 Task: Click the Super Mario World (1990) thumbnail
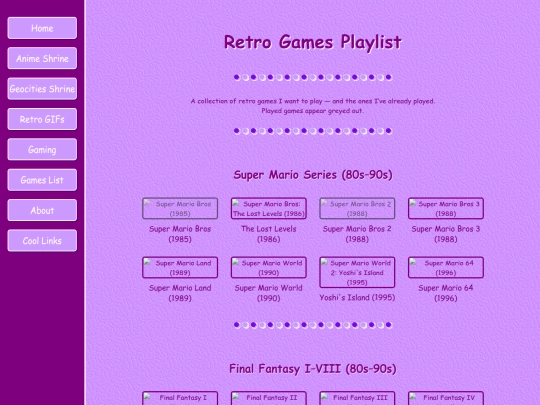click(x=269, y=268)
